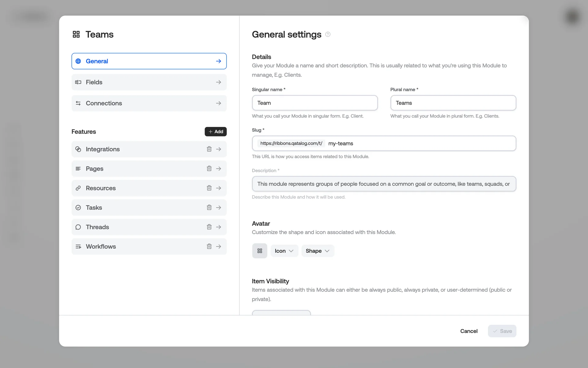This screenshot has width=588, height=368.
Task: Open the Icon dropdown
Action: point(284,251)
